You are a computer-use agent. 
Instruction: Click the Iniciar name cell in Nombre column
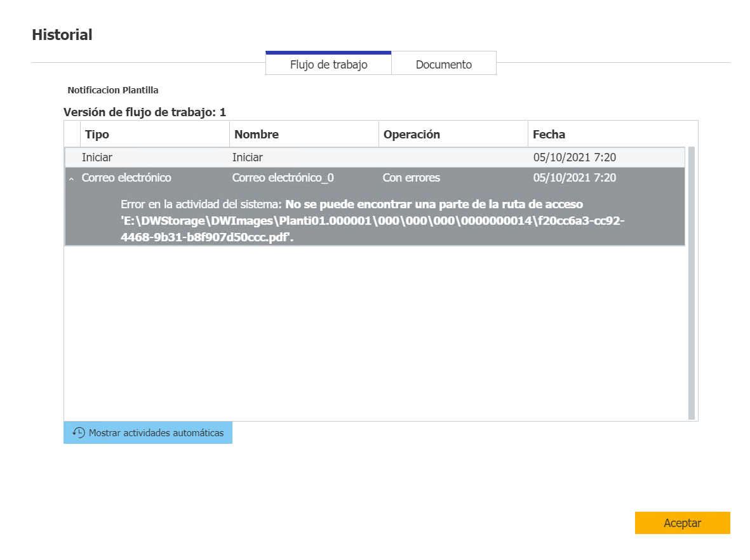coord(248,157)
